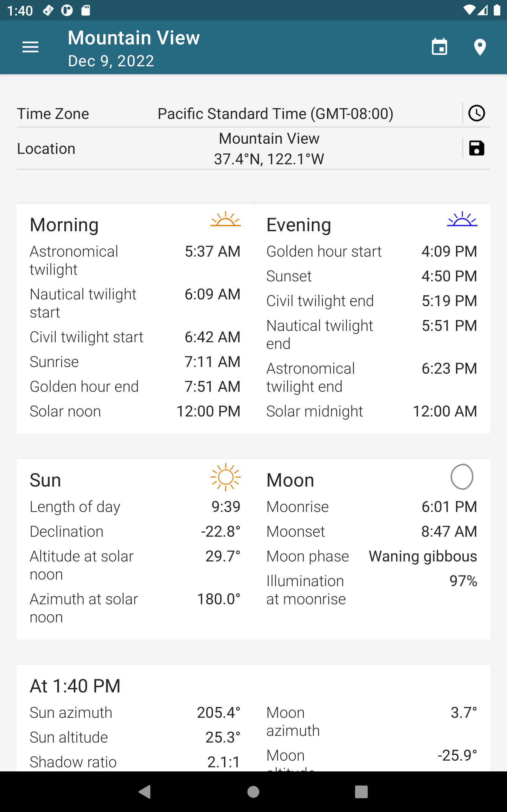The height and width of the screenshot is (812, 507).
Task: Tap the location pin icon
Action: [x=480, y=47]
